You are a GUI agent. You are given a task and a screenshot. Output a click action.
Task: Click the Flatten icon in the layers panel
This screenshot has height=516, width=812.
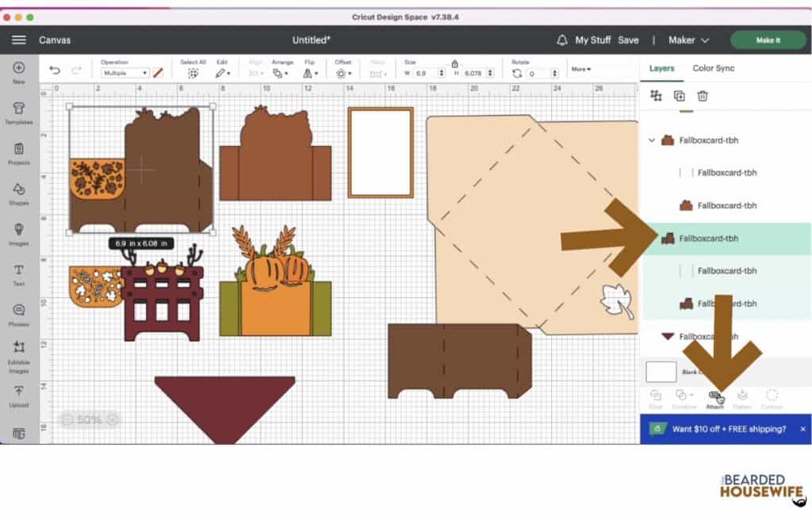(x=744, y=396)
